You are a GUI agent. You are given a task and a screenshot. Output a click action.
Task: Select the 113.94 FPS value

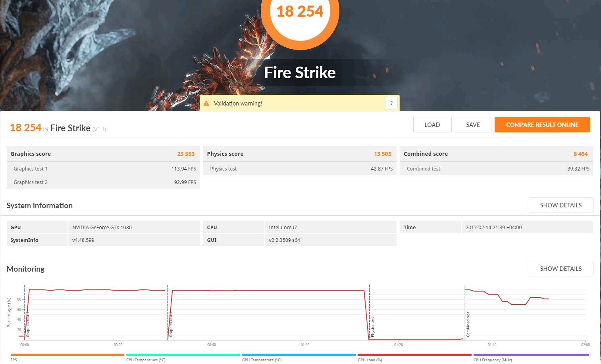click(x=184, y=169)
